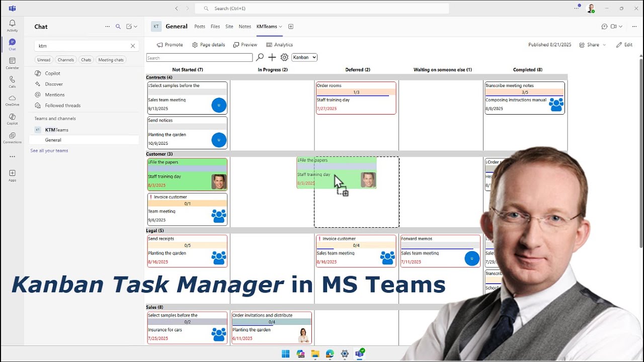Click the Teams top search box
Viewport: 644px width, 362px height.
pos(322,9)
